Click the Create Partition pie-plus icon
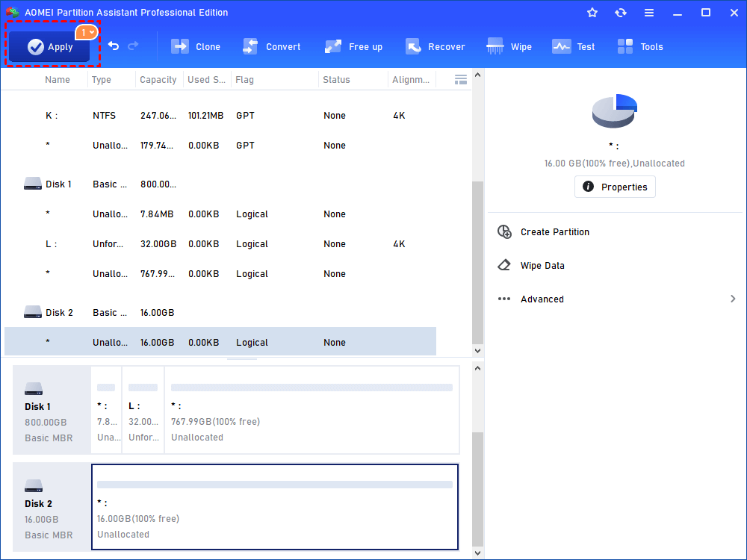The image size is (747, 560). tap(504, 232)
